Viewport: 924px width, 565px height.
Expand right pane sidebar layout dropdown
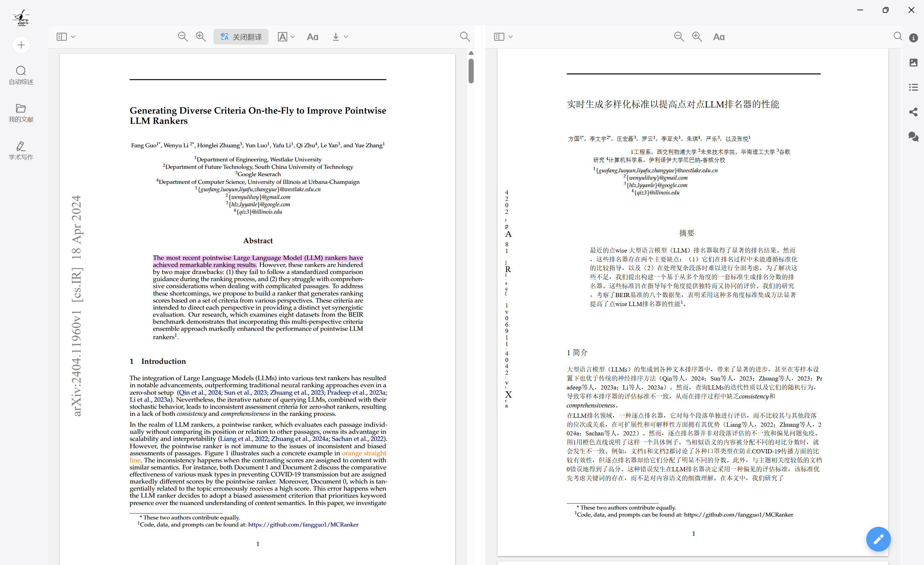tap(510, 37)
